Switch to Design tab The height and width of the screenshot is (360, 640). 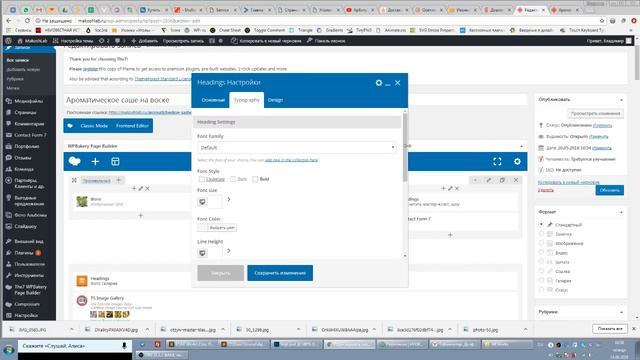(275, 100)
